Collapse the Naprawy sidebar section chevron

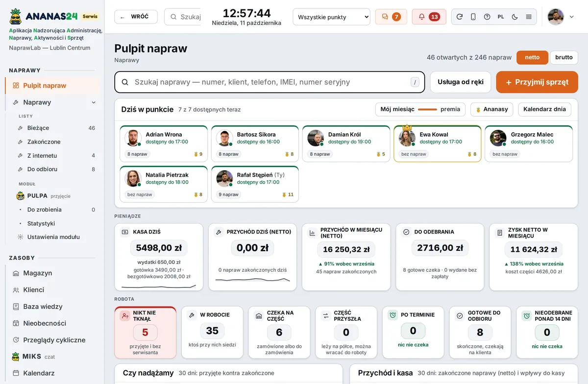(94, 102)
